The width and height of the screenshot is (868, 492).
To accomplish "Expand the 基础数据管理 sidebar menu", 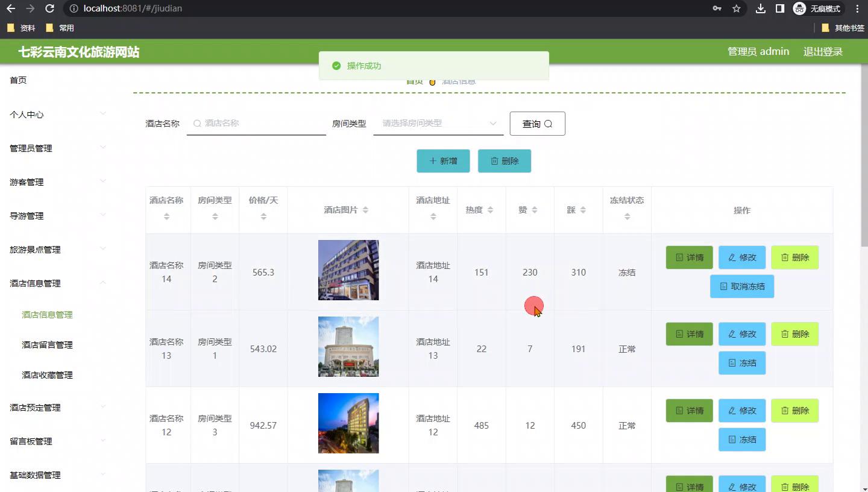I will tap(58, 475).
